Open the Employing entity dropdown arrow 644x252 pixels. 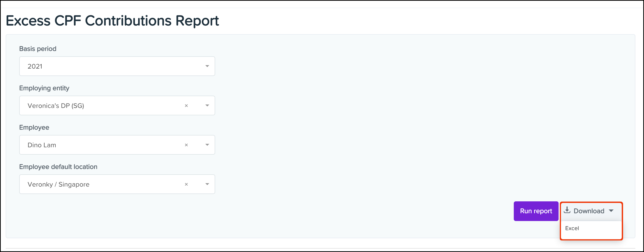point(207,105)
